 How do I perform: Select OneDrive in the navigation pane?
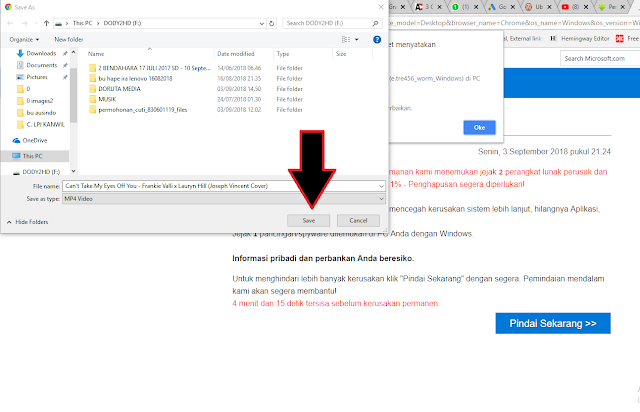[x=30, y=140]
